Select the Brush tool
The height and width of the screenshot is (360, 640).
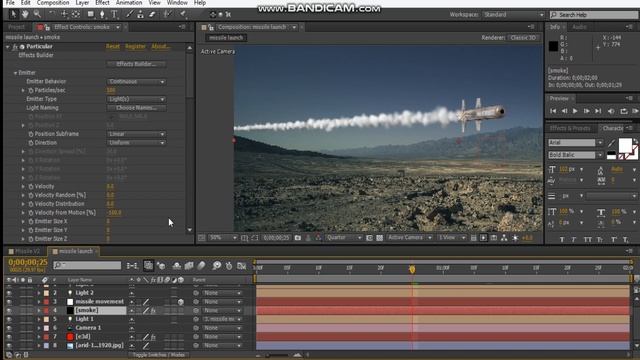click(x=129, y=15)
